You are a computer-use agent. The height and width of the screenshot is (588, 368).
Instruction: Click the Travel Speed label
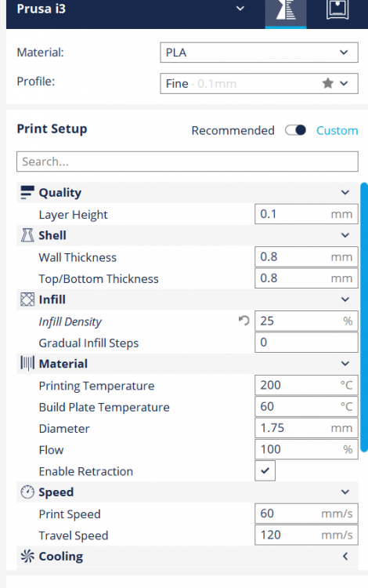74,535
